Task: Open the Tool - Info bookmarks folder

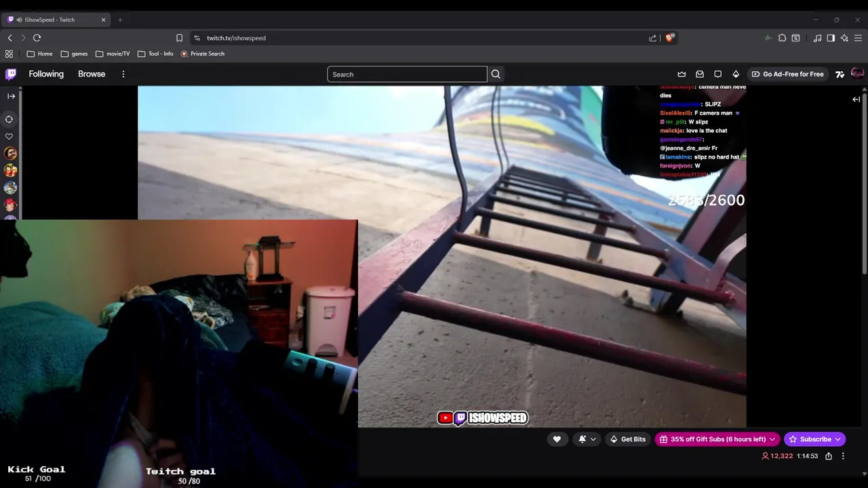Action: coord(155,54)
